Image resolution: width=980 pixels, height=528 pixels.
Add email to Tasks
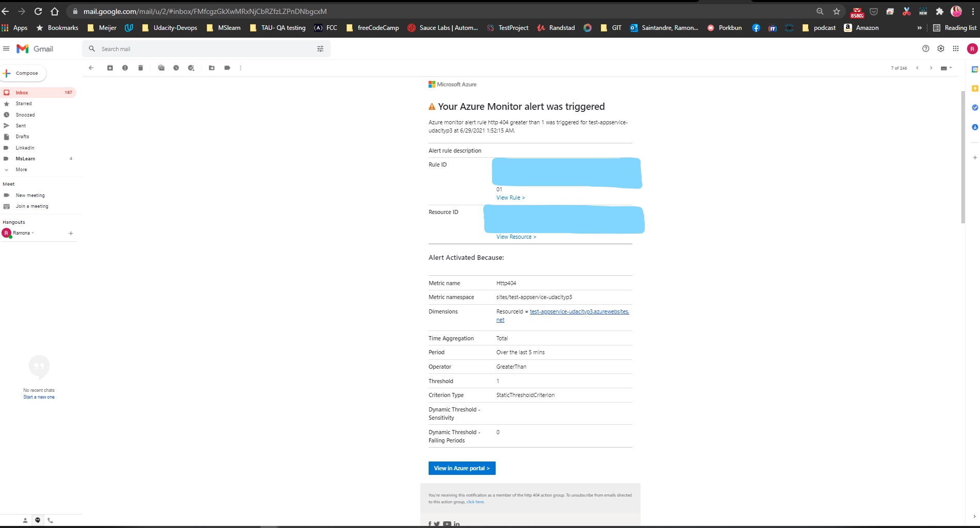point(191,68)
